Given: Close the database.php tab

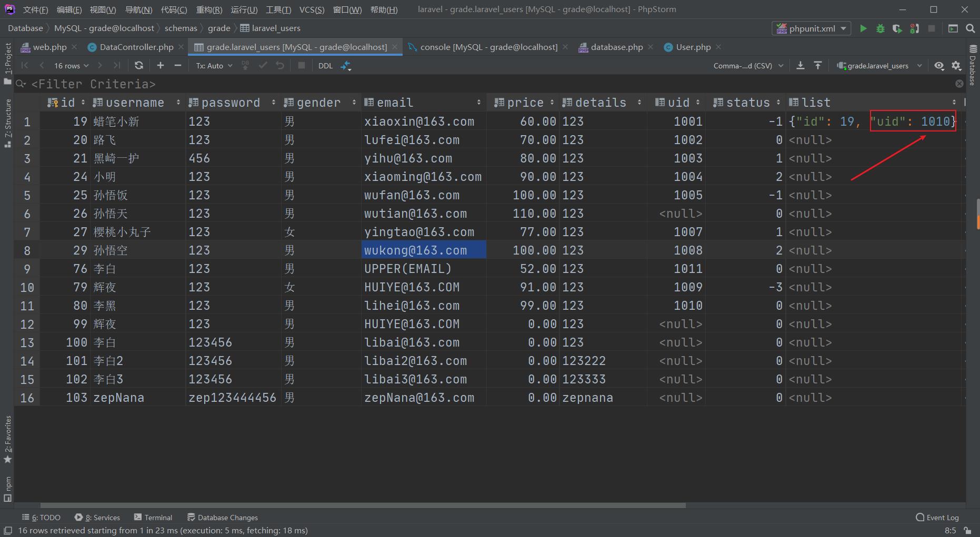Looking at the screenshot, I should (x=651, y=47).
